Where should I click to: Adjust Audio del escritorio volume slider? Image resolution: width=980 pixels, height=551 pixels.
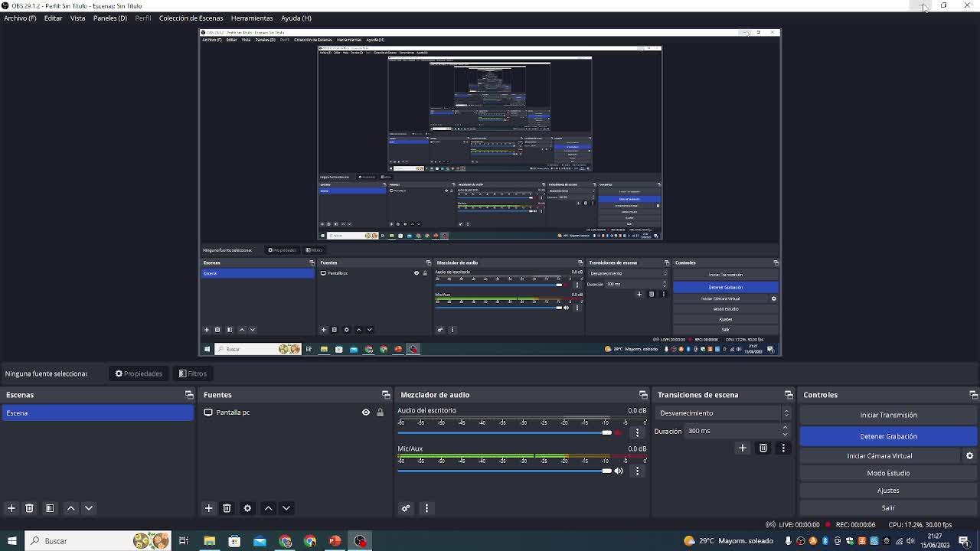(x=606, y=432)
